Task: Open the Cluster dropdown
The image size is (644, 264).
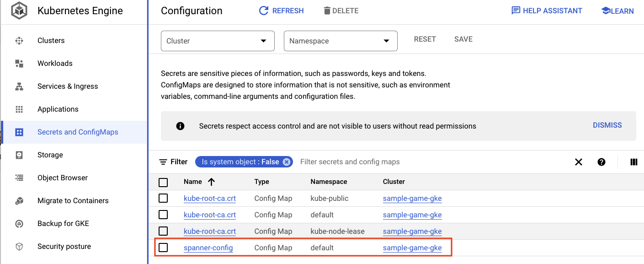Action: (x=218, y=41)
